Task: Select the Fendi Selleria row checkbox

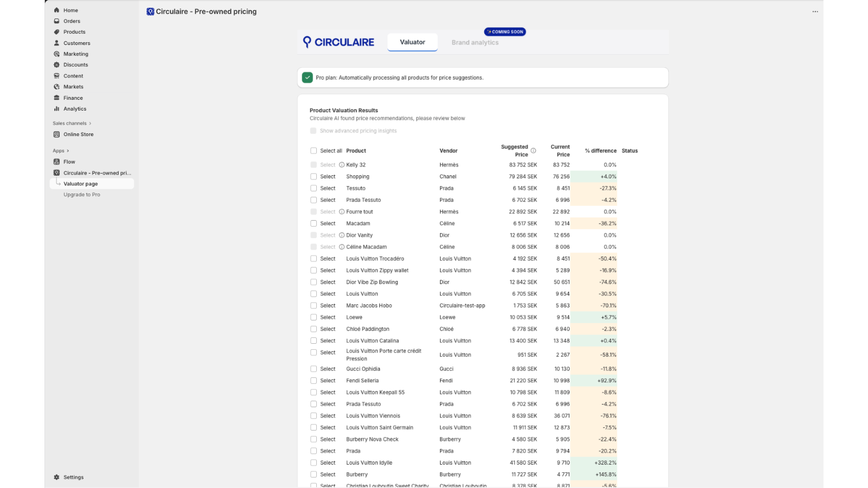Action: (x=314, y=381)
